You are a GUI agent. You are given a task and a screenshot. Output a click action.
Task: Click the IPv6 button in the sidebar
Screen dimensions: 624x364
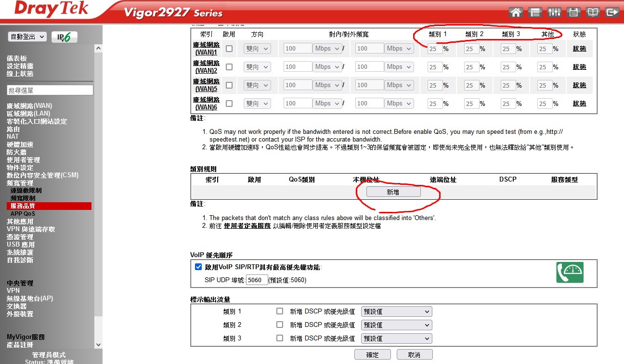[65, 37]
